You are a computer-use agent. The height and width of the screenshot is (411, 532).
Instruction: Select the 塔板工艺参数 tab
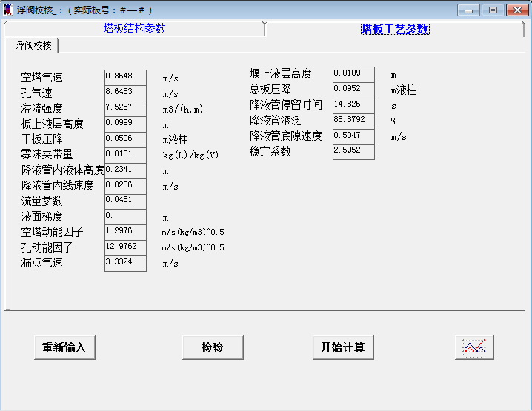click(x=395, y=29)
